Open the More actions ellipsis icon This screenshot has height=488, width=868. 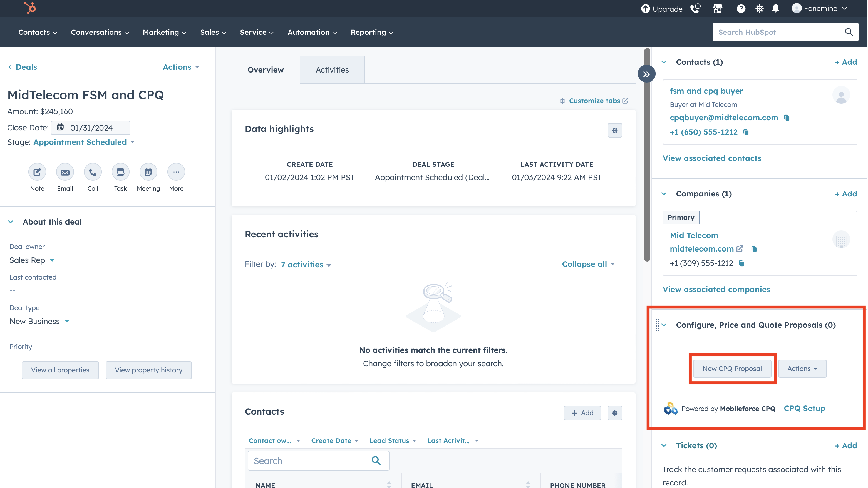click(x=176, y=172)
